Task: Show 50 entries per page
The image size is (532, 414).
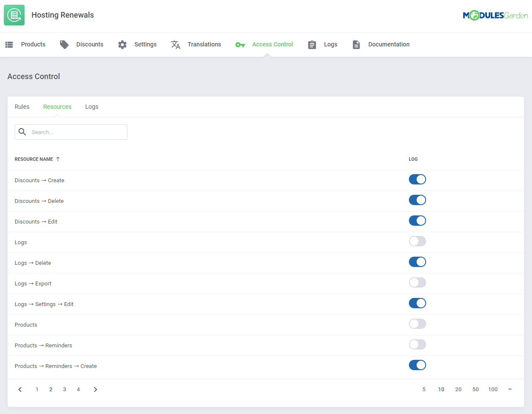Action: (475, 389)
